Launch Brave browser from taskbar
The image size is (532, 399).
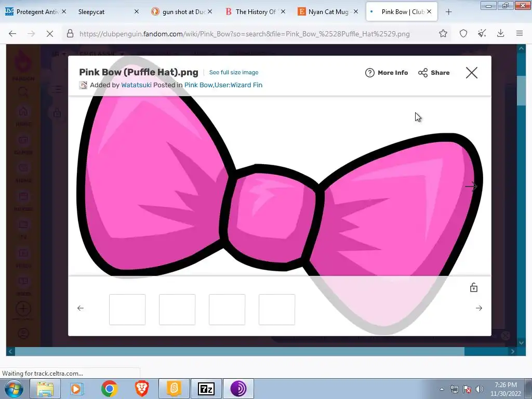pyautogui.click(x=141, y=389)
